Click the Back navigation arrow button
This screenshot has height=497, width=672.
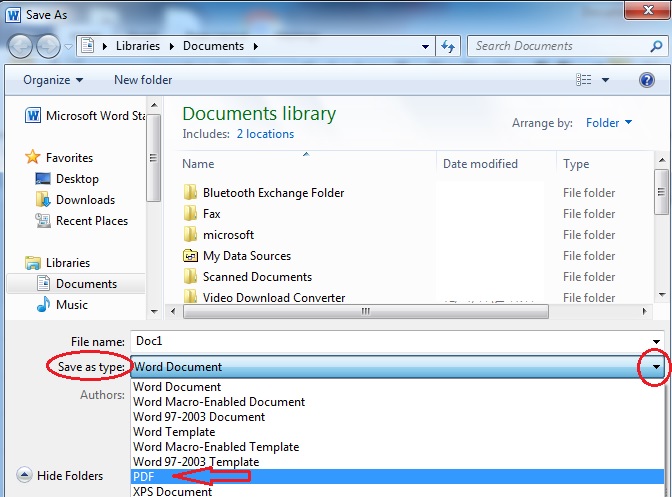click(20, 46)
